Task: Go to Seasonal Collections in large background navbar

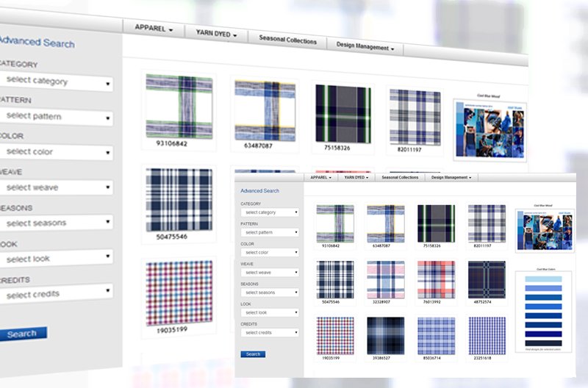Action: point(287,41)
